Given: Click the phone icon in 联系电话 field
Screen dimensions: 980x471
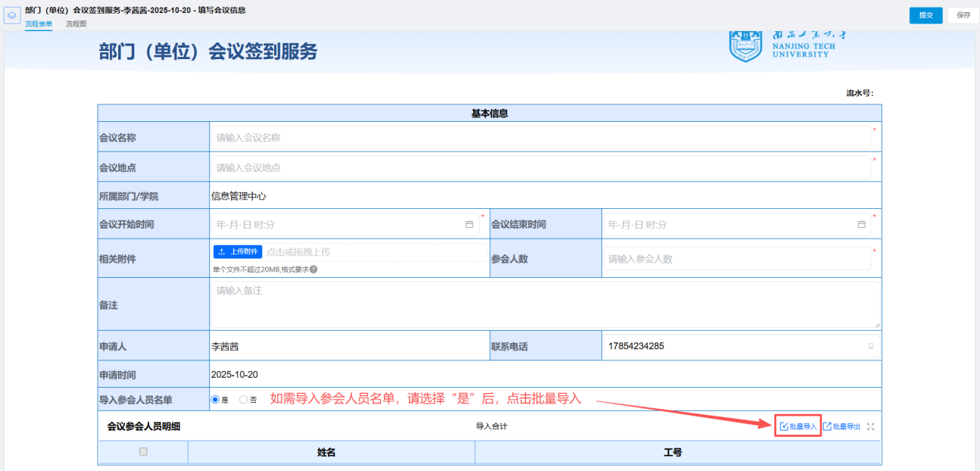Looking at the screenshot, I should (x=870, y=346).
